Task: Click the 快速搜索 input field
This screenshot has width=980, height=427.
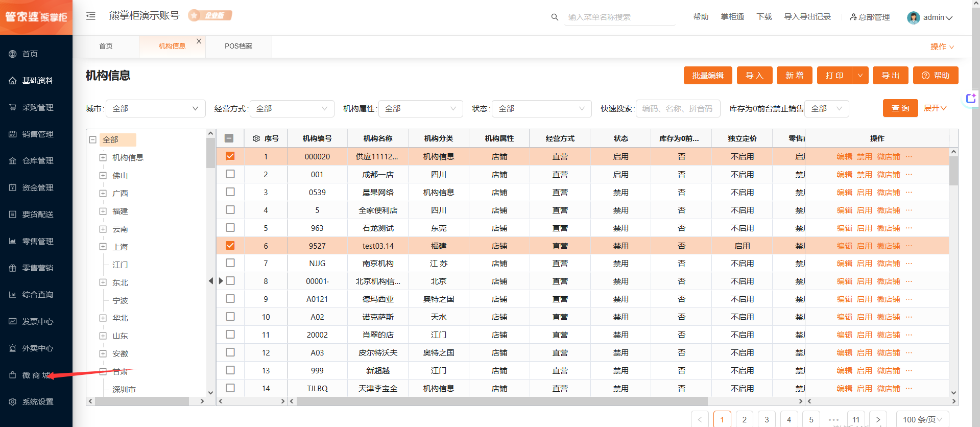Action: (678, 109)
